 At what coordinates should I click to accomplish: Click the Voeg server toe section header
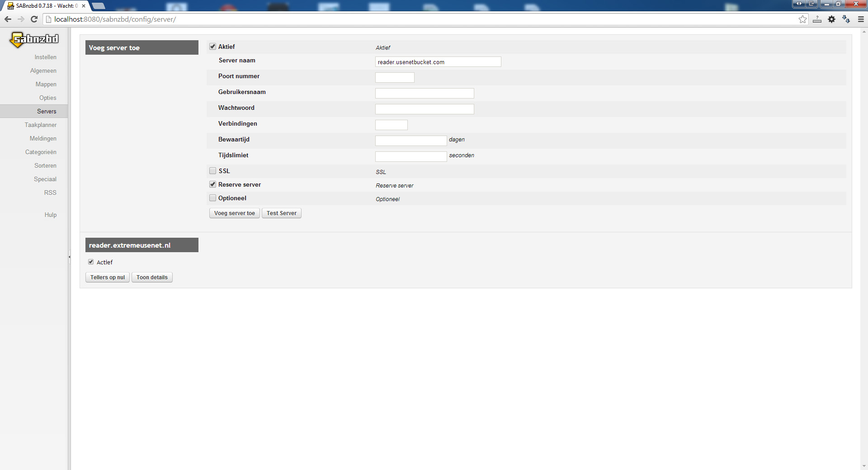(x=142, y=47)
